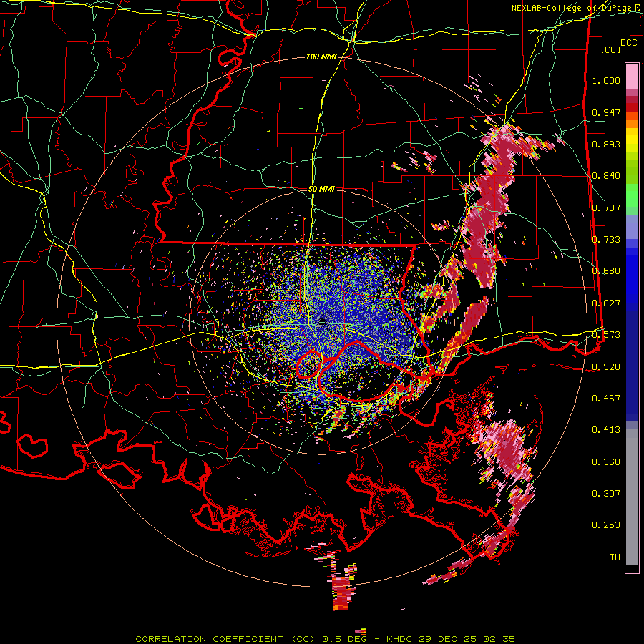Image resolution: width=644 pixels, height=644 pixels.
Task: Click the "50 NMI" range ring label
Action: pos(321,189)
